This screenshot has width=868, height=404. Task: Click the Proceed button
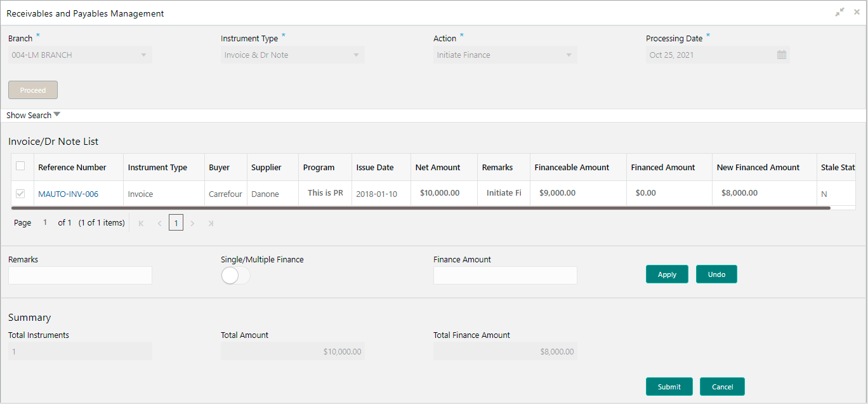pyautogui.click(x=33, y=90)
